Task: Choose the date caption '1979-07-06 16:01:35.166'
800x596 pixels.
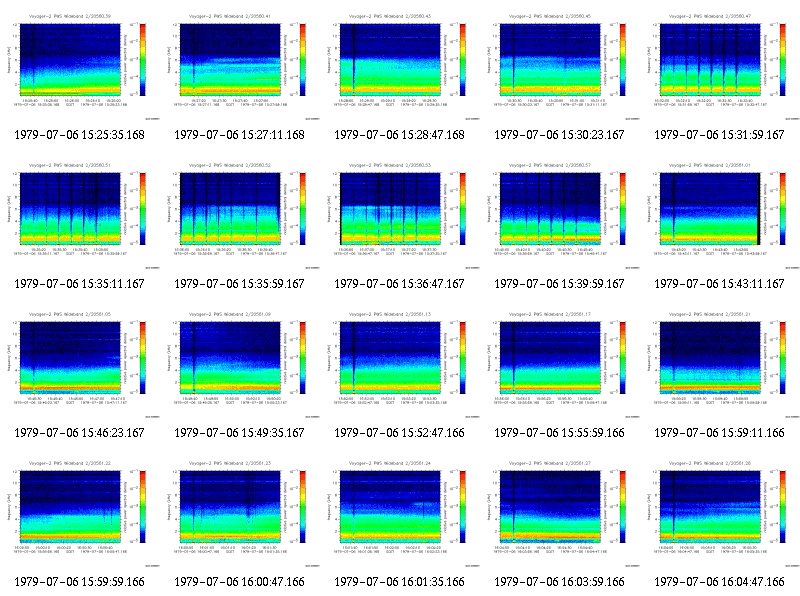Action: click(x=399, y=582)
